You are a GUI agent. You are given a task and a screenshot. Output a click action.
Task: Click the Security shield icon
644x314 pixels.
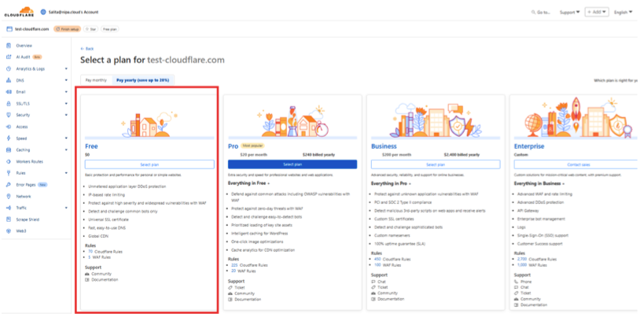[x=8, y=115]
